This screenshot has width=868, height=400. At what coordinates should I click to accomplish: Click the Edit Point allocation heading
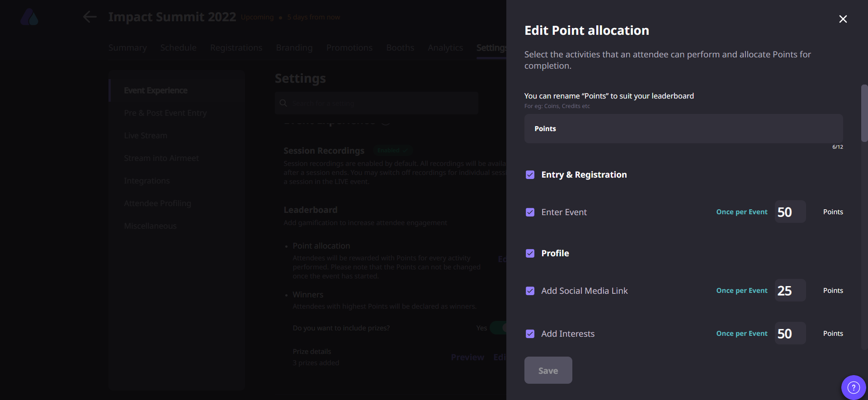pyautogui.click(x=587, y=30)
